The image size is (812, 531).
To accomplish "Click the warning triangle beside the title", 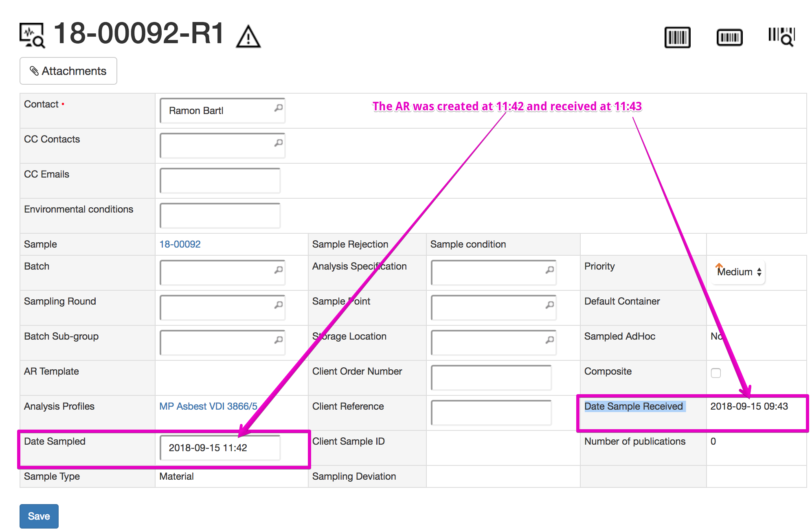I will 248,37.
